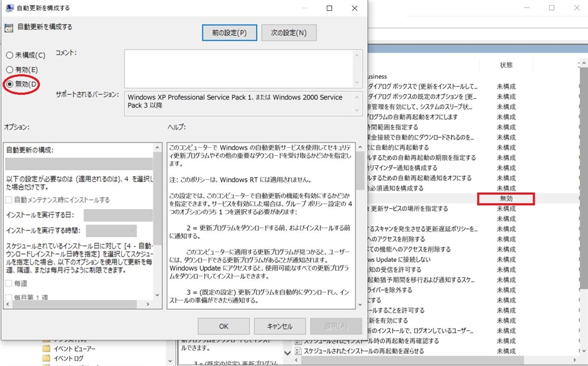
Task: Select row ws Update に接続しない in background list
Action: click(x=399, y=260)
